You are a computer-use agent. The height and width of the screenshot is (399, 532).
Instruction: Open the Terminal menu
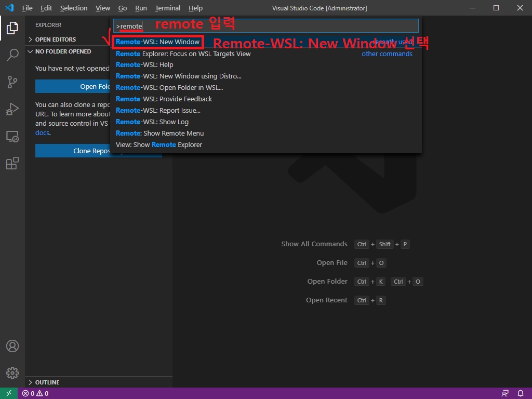[x=167, y=8]
